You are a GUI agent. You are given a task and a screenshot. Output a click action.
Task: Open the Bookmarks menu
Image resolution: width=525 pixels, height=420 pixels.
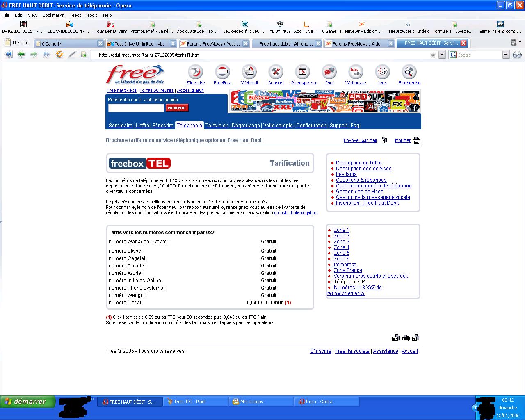coord(53,15)
